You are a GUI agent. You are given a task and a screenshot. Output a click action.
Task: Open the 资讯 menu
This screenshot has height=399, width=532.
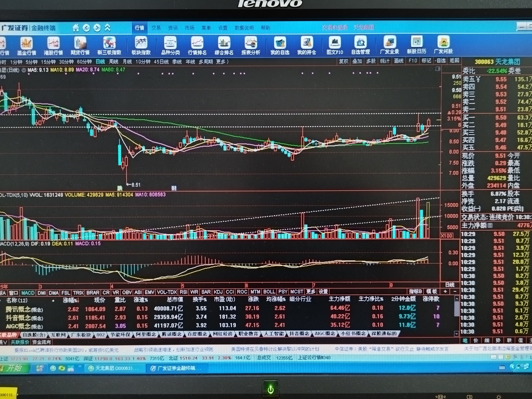click(173, 28)
